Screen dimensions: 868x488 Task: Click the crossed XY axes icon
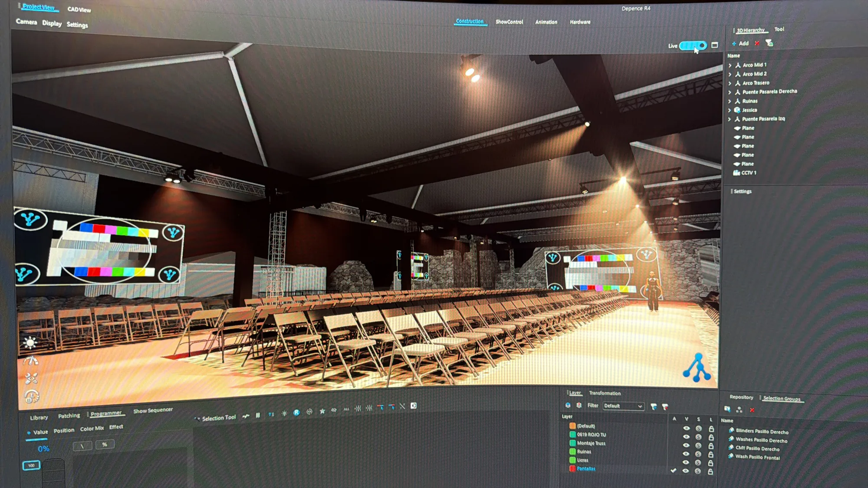(402, 406)
